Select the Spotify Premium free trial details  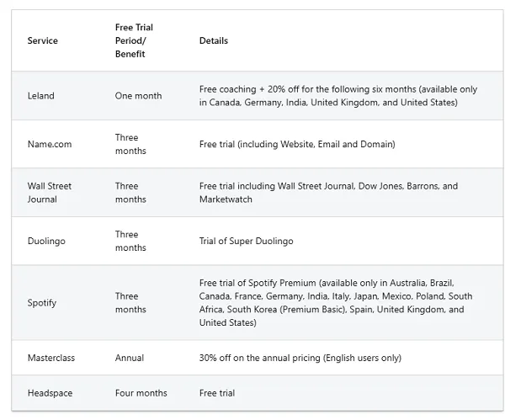point(335,302)
